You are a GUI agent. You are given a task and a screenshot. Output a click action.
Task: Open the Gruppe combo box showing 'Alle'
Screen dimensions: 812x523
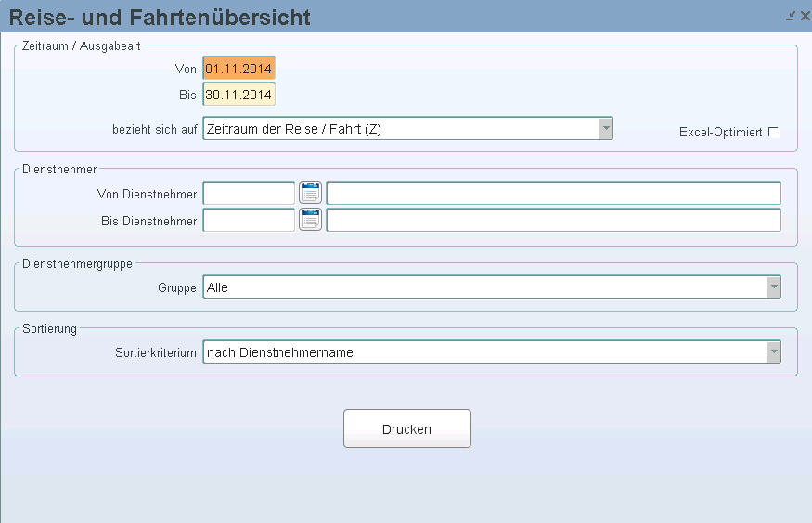pyautogui.click(x=492, y=287)
